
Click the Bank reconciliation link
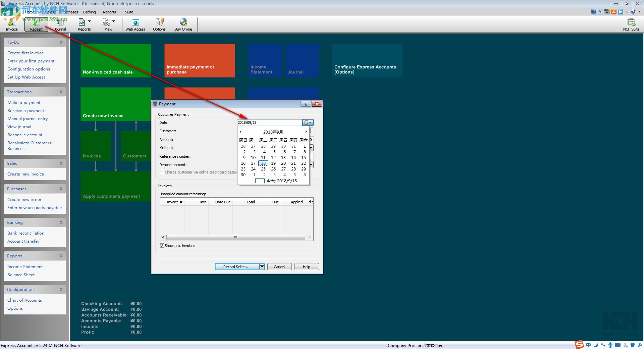pos(26,233)
